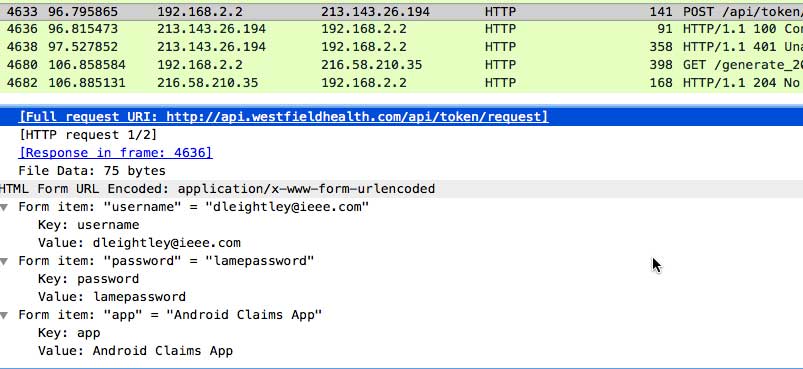This screenshot has height=369, width=803.
Task: Select packet 4680 GET /generate row
Action: pyautogui.click(x=402, y=65)
